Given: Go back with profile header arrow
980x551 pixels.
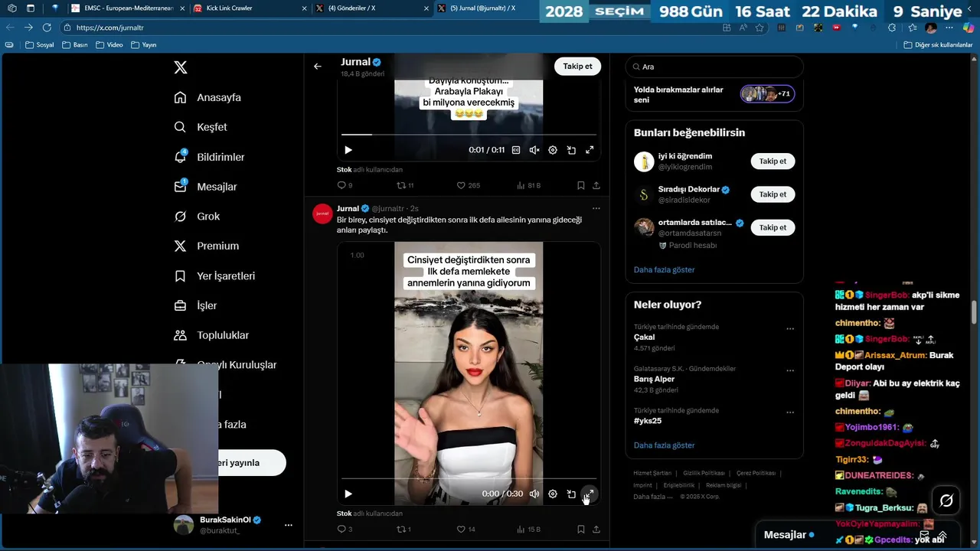Looking at the screenshot, I should pyautogui.click(x=317, y=67).
